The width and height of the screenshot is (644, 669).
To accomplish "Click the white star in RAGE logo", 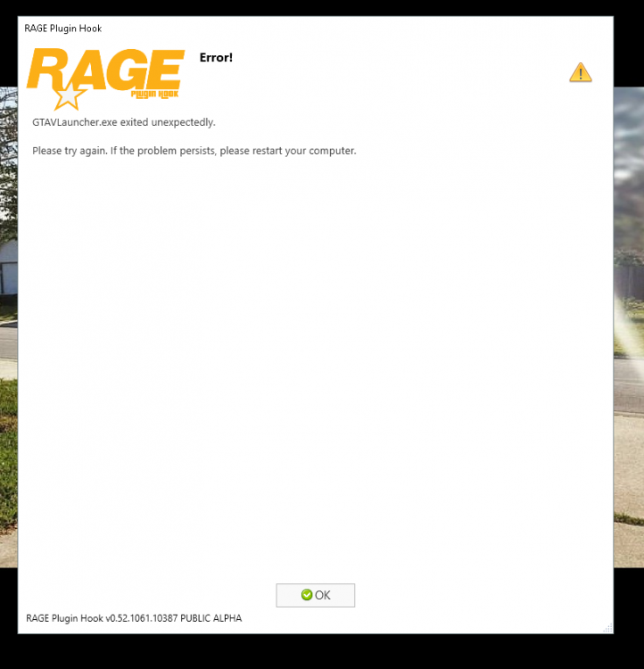I will tap(69, 96).
